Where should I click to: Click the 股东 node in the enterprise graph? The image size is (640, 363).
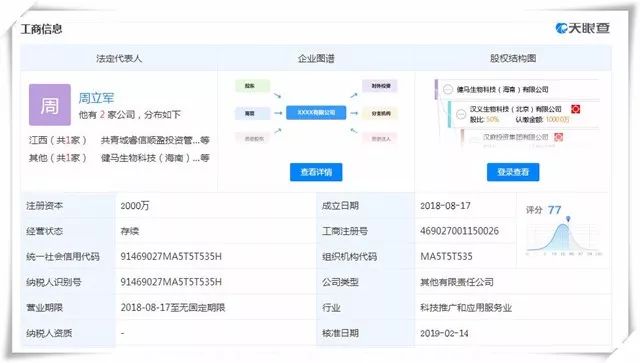click(252, 86)
